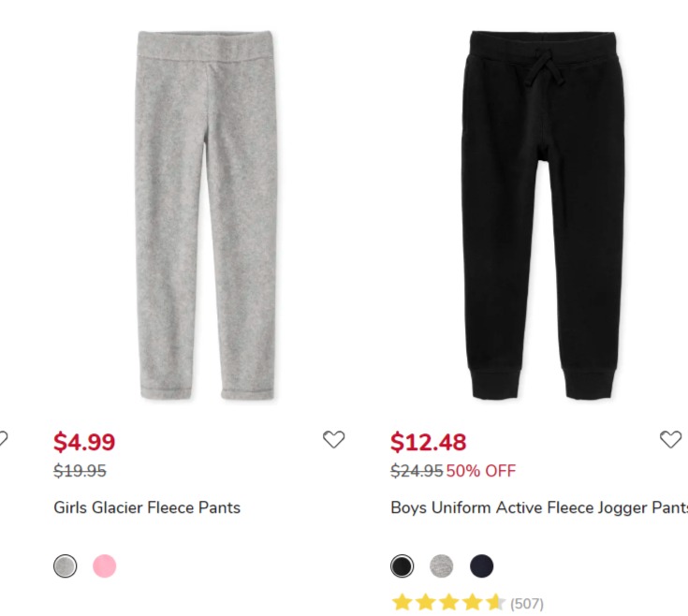Select gray swatch for Girls Glacier Fleece Pants
This screenshot has height=616, width=688.
(65, 566)
